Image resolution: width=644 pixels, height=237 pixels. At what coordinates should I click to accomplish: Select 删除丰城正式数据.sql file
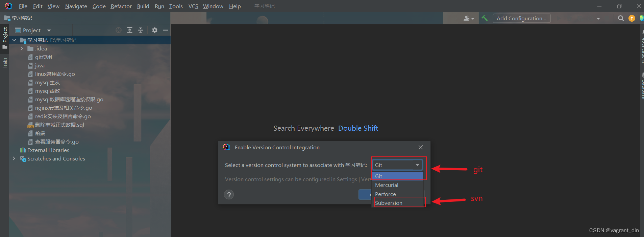59,125
